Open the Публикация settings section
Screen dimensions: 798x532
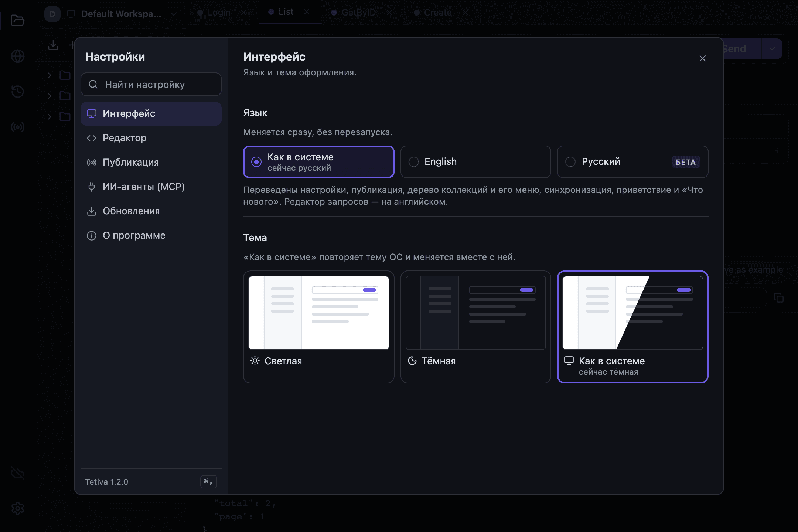[151, 162]
